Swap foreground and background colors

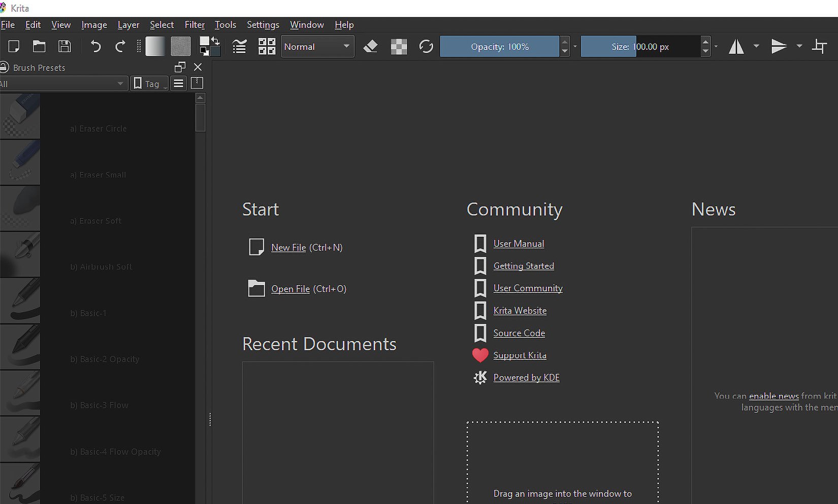(215, 40)
